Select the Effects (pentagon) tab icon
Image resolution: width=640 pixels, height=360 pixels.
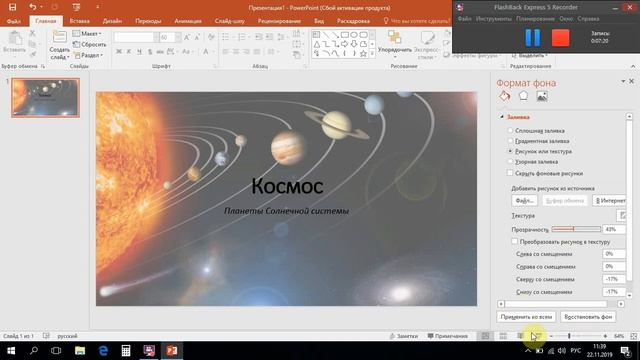coord(523,96)
